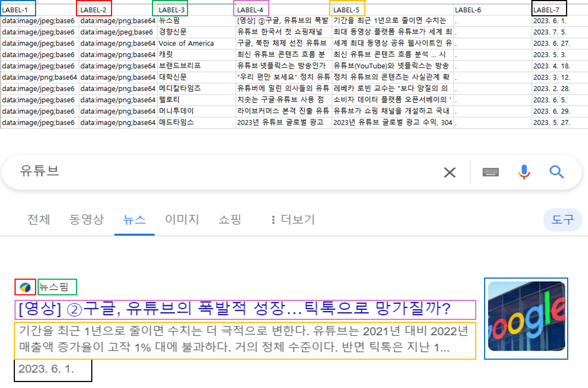
Task: Start voice search with the microphone icon
Action: (524, 172)
